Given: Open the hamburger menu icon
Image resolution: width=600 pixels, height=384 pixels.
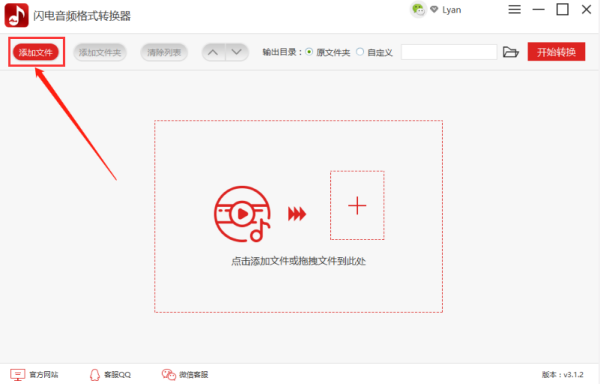Looking at the screenshot, I should [515, 10].
